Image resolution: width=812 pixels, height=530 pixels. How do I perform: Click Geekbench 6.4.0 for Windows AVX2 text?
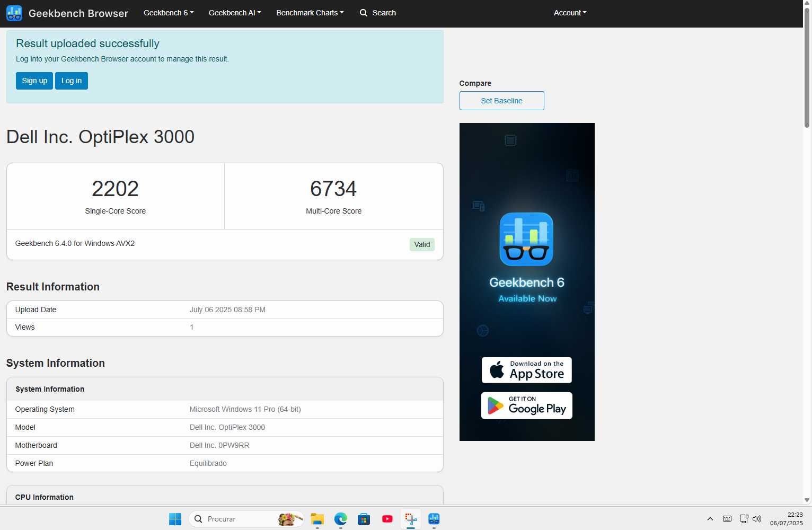[75, 243]
